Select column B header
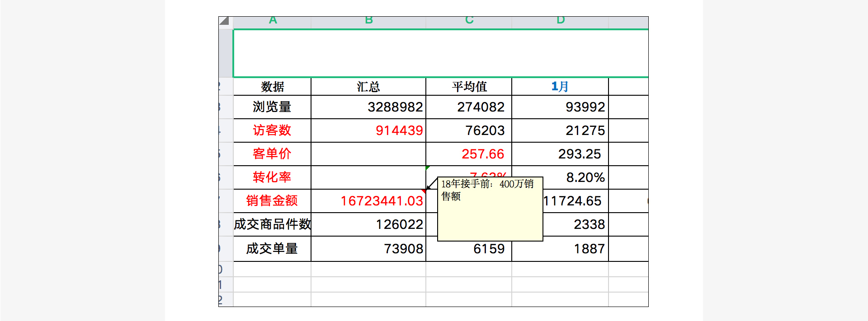 368,21
